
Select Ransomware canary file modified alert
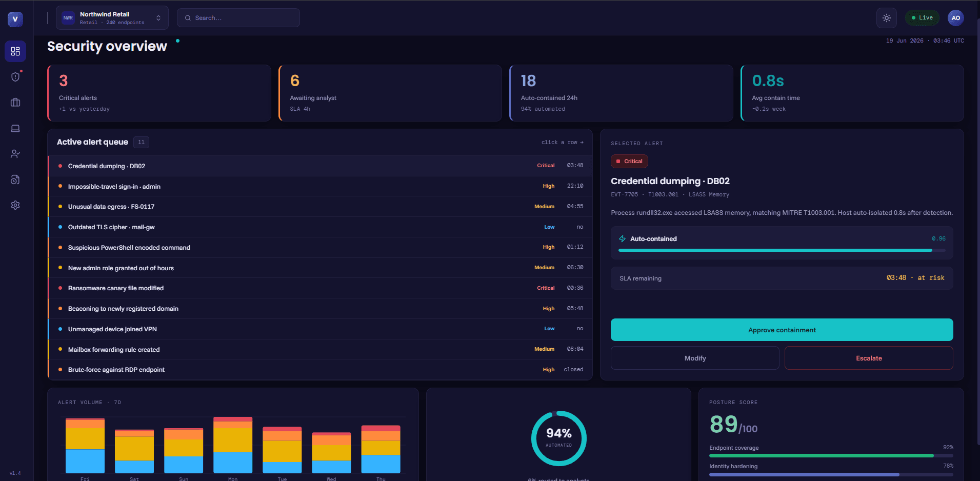pyautogui.click(x=320, y=288)
